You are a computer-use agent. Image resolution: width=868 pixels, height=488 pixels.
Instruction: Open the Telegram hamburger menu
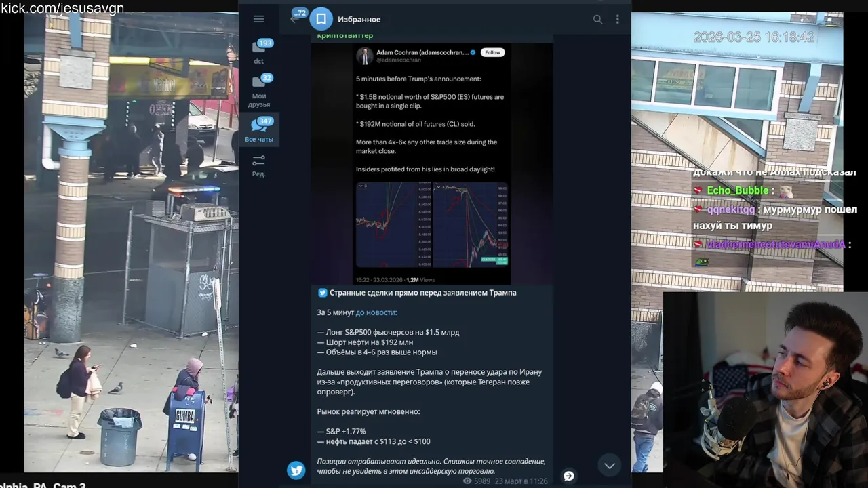(258, 19)
